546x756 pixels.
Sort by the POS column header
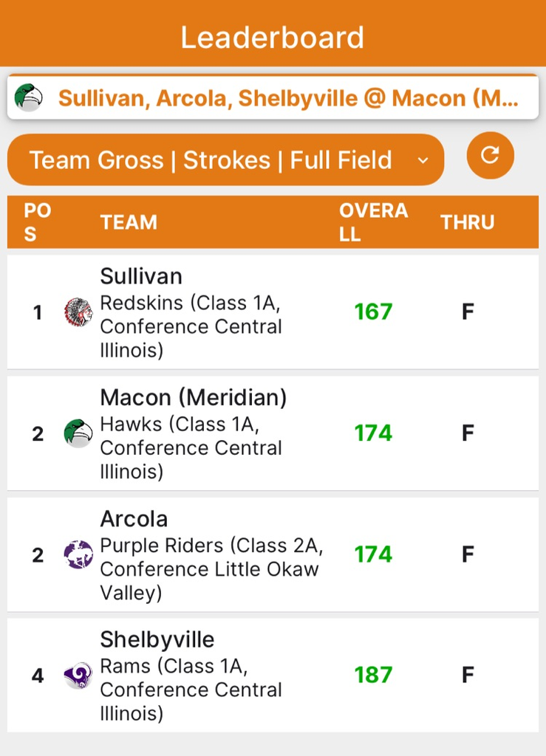(x=37, y=222)
